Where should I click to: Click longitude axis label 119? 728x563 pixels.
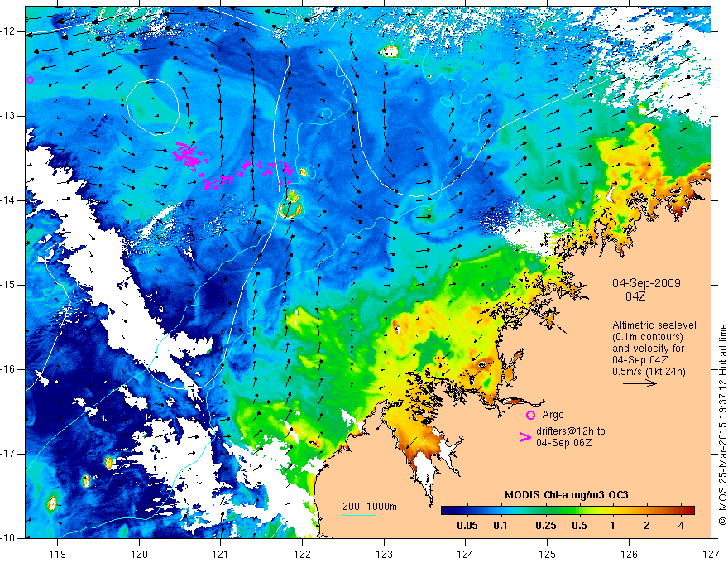[57, 554]
